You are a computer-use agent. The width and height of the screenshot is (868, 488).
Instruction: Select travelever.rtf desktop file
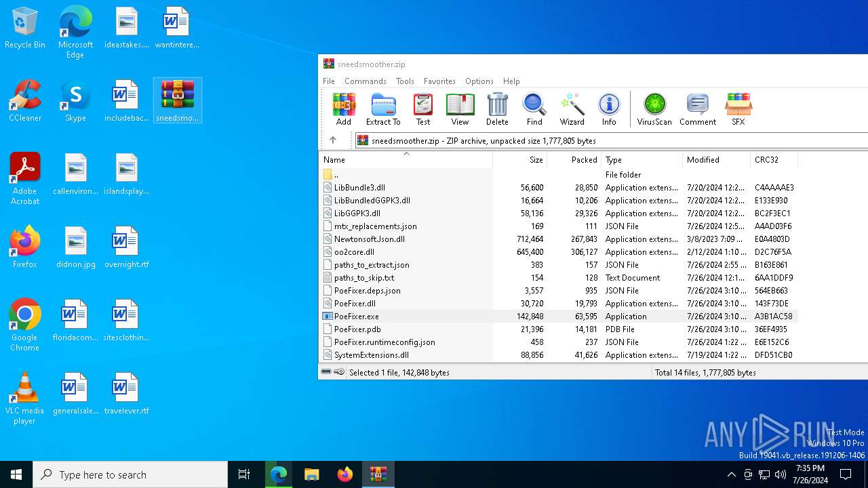click(x=126, y=394)
